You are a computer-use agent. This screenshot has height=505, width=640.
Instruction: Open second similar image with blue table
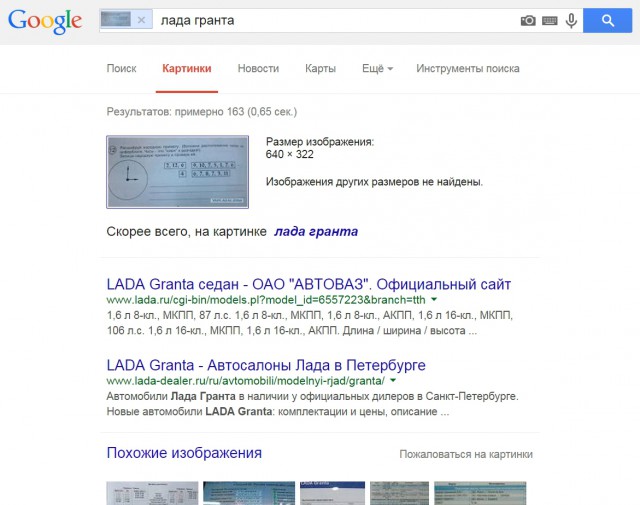point(249,493)
